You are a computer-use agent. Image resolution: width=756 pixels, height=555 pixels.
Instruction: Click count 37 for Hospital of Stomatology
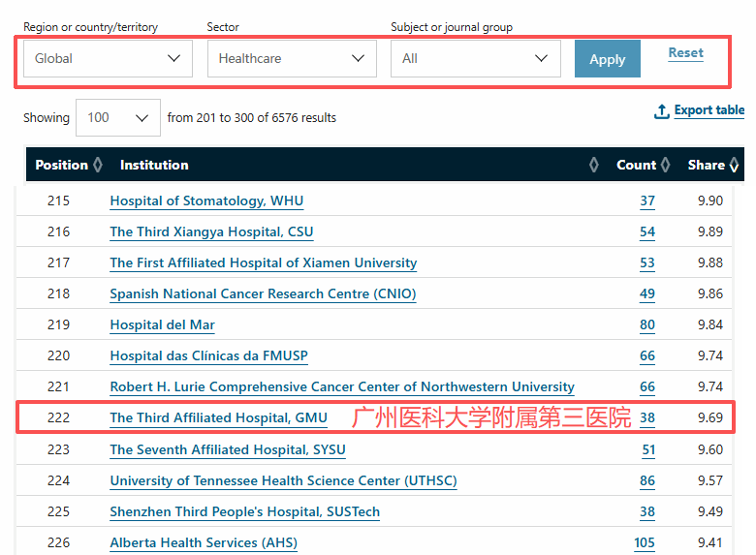point(647,200)
